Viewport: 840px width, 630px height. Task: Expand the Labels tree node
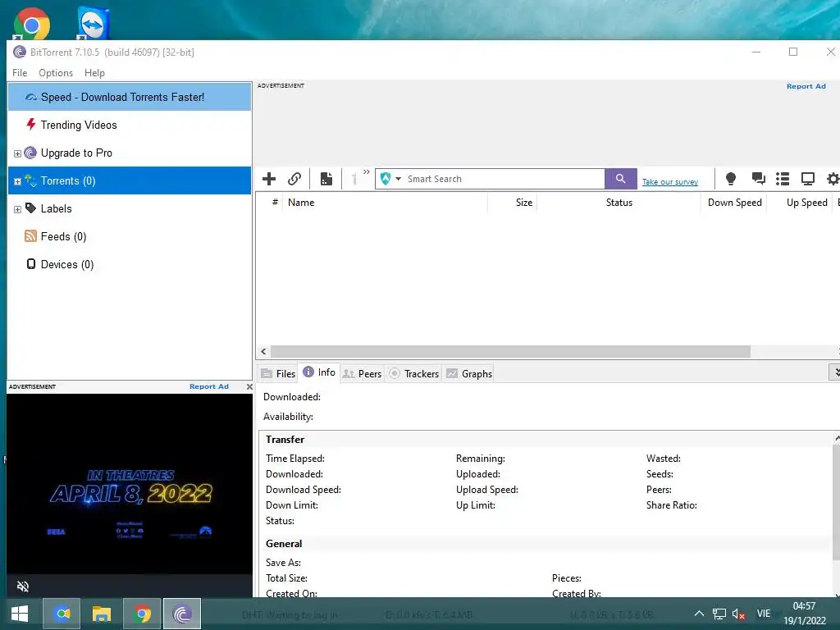[x=18, y=209]
